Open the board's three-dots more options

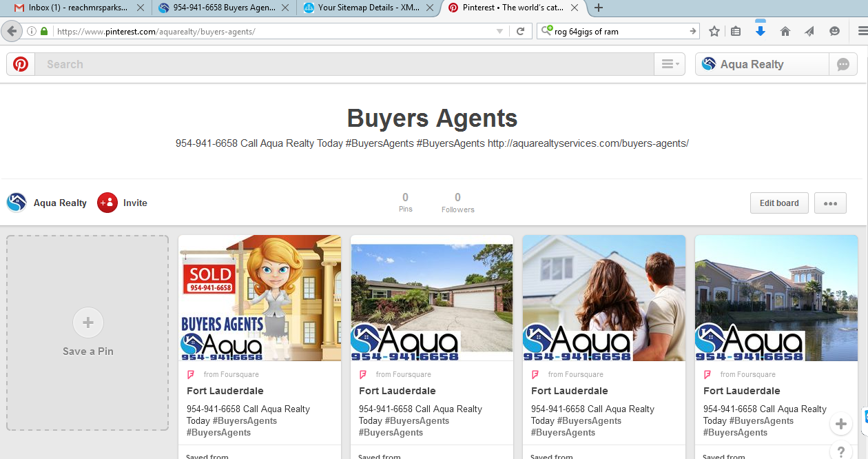pos(830,203)
